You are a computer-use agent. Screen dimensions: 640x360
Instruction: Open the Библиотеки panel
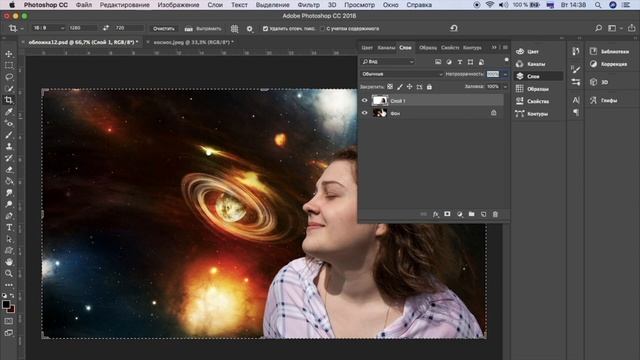pyautogui.click(x=610, y=51)
